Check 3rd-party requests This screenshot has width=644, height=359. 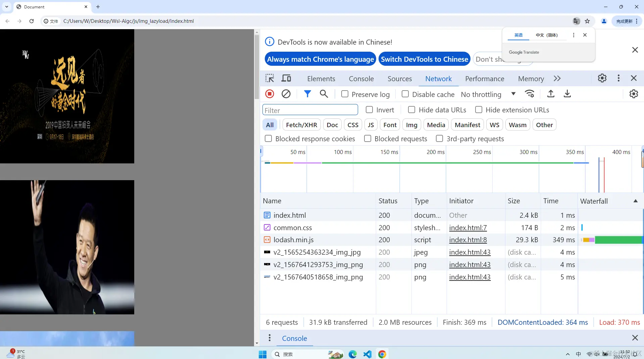[x=439, y=139]
